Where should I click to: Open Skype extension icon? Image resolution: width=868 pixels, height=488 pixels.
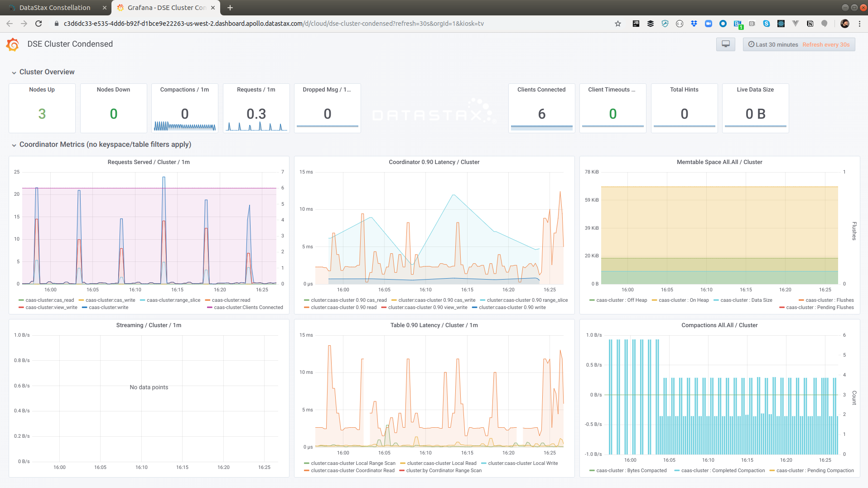pyautogui.click(x=767, y=24)
